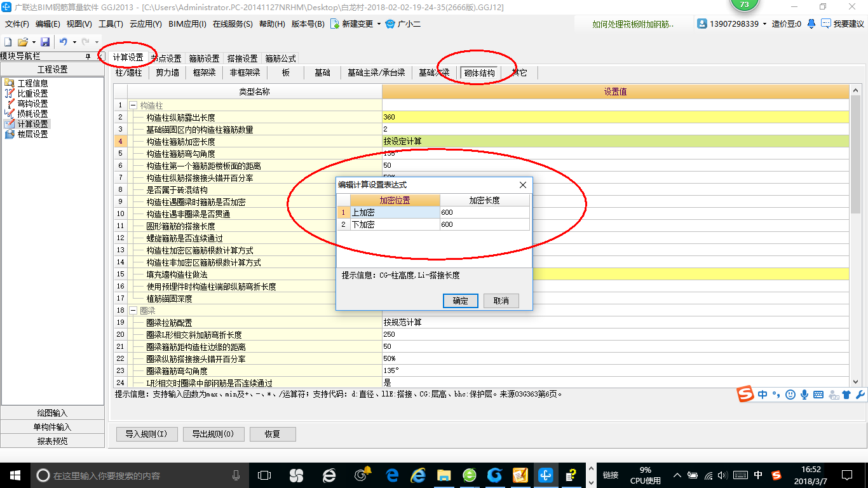
Task: Click 确定 in the expression dialog
Action: pyautogui.click(x=461, y=301)
